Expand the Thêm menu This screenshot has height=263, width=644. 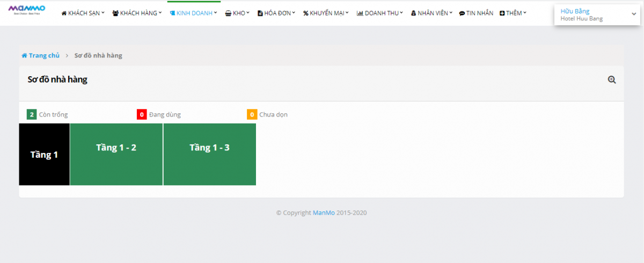coord(513,13)
